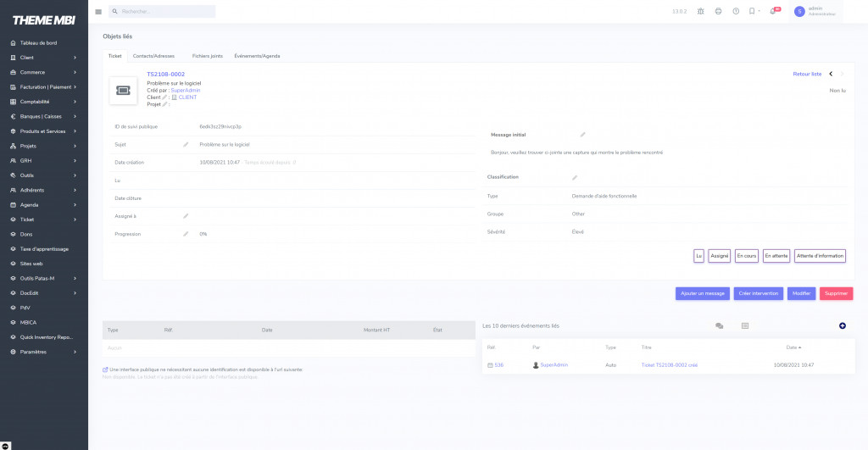Edit the Classification pencil icon
Image resolution: width=868 pixels, height=450 pixels.
575,178
